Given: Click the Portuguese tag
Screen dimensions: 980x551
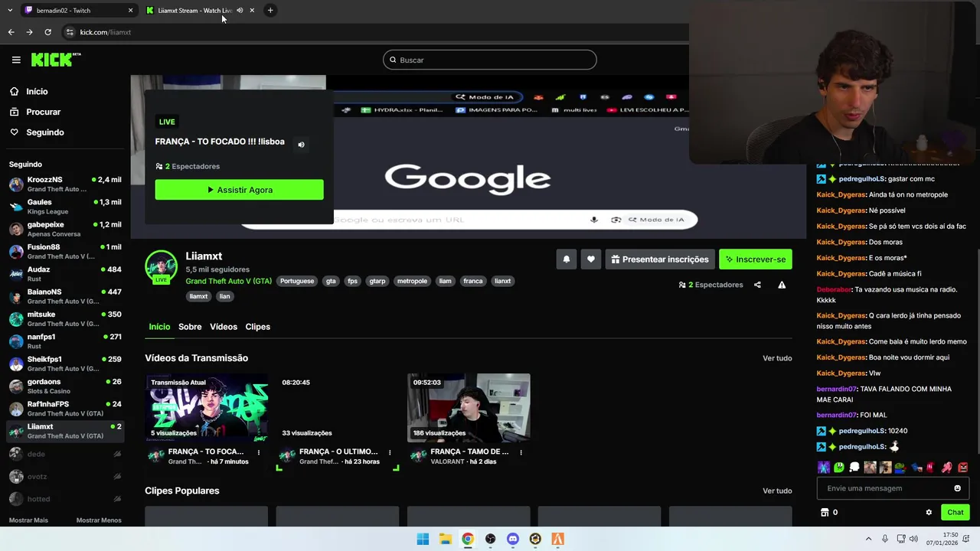Looking at the screenshot, I should (x=297, y=281).
